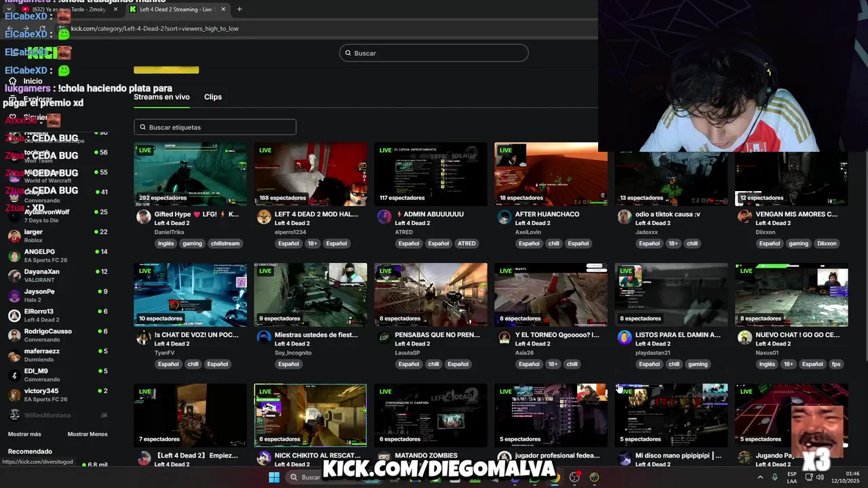Click the 'NUEVO CHAT ! GO GO' stream title

pos(797,335)
